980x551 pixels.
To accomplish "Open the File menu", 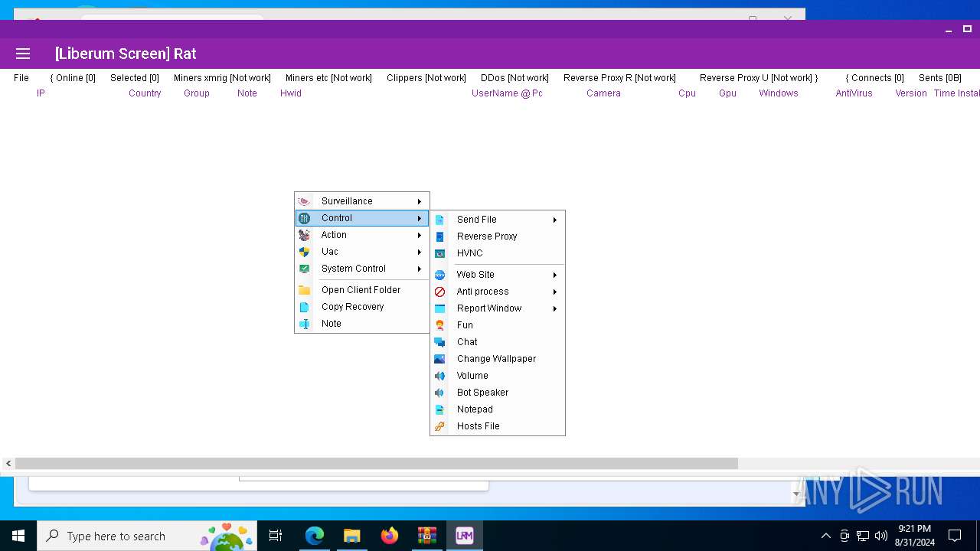I will pos(21,78).
